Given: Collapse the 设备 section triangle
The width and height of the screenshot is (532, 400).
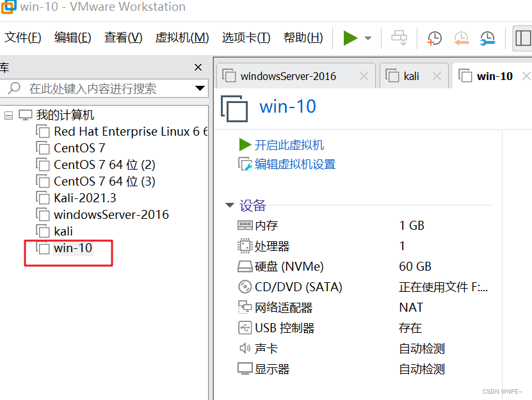Looking at the screenshot, I should pos(230,205).
